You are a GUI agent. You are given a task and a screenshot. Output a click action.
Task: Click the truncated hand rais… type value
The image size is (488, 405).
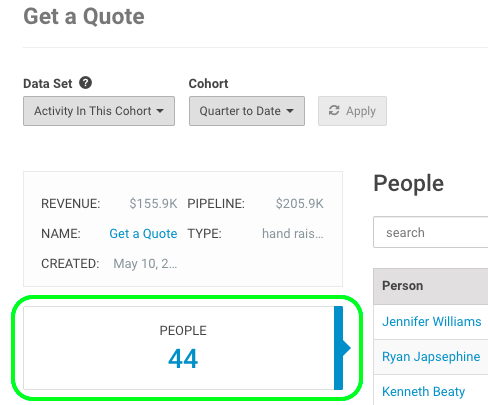click(293, 234)
